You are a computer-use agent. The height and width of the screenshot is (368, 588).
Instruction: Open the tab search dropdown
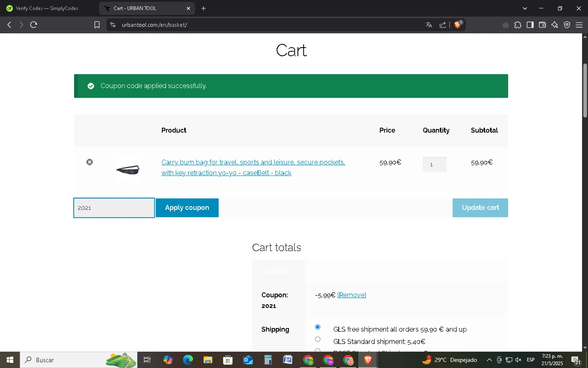pos(525,8)
